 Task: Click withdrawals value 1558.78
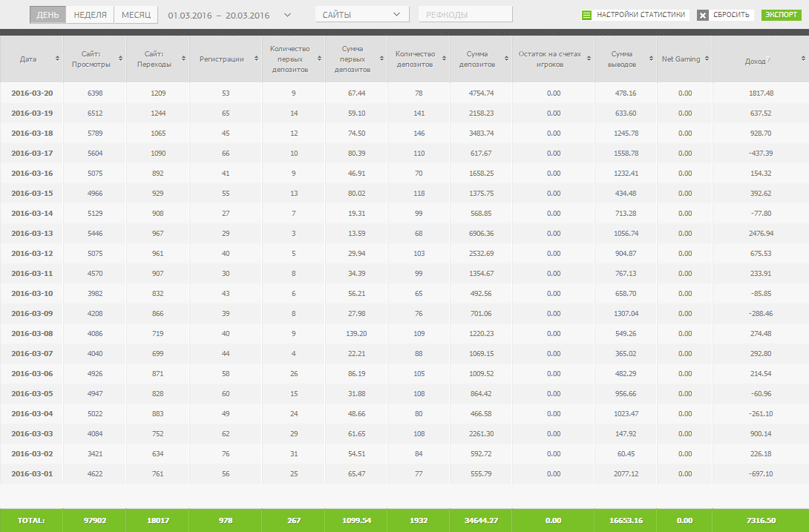tap(626, 154)
